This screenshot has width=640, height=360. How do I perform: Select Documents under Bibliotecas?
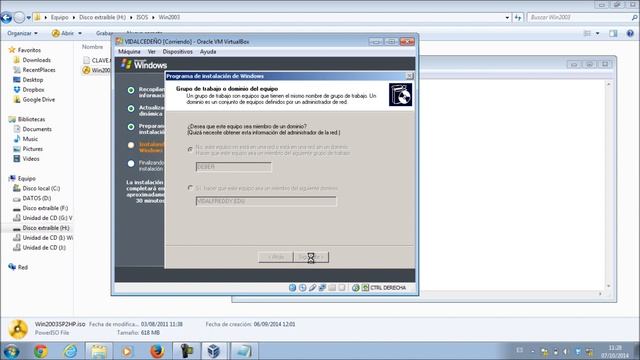37,129
